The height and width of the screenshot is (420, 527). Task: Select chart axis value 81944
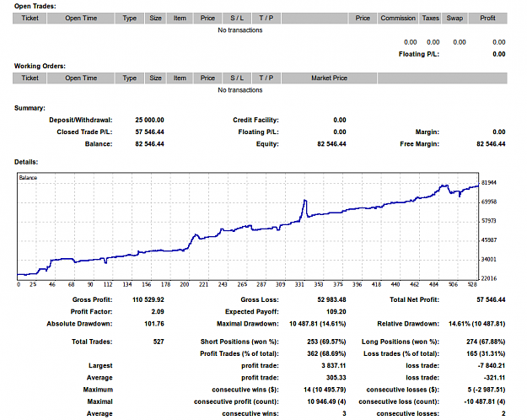(x=489, y=183)
